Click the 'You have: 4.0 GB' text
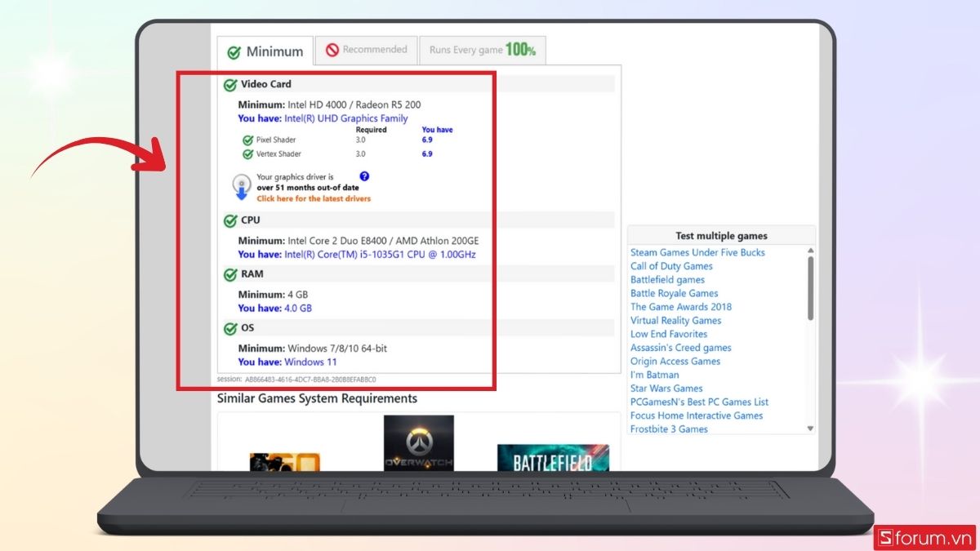Viewport: 980px width, 551px height. 274,309
